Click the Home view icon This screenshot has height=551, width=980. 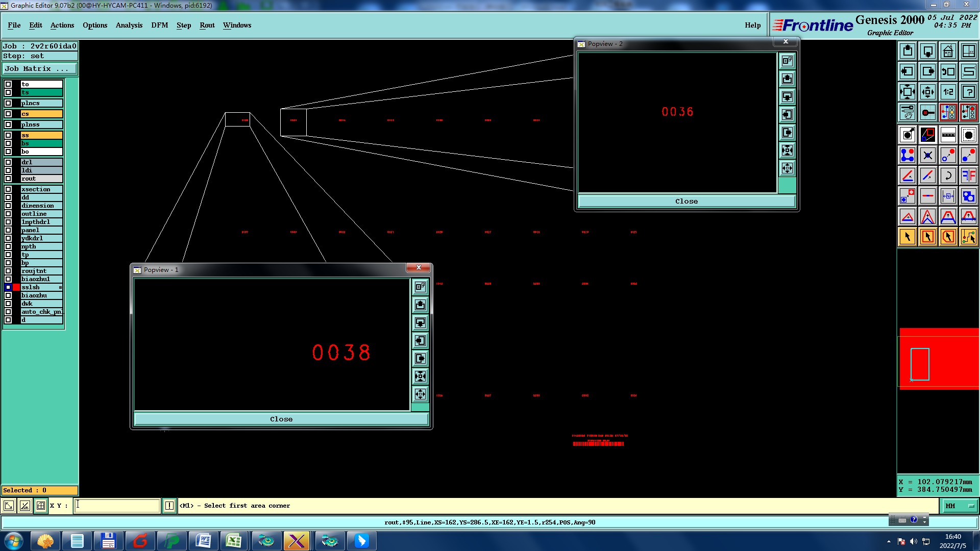click(948, 51)
